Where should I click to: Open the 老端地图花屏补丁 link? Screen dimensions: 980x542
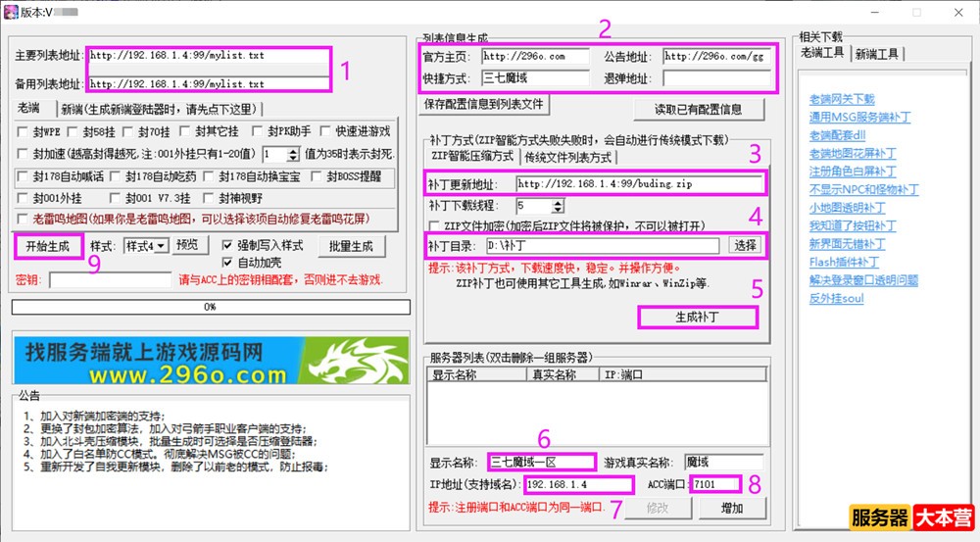coord(853,153)
